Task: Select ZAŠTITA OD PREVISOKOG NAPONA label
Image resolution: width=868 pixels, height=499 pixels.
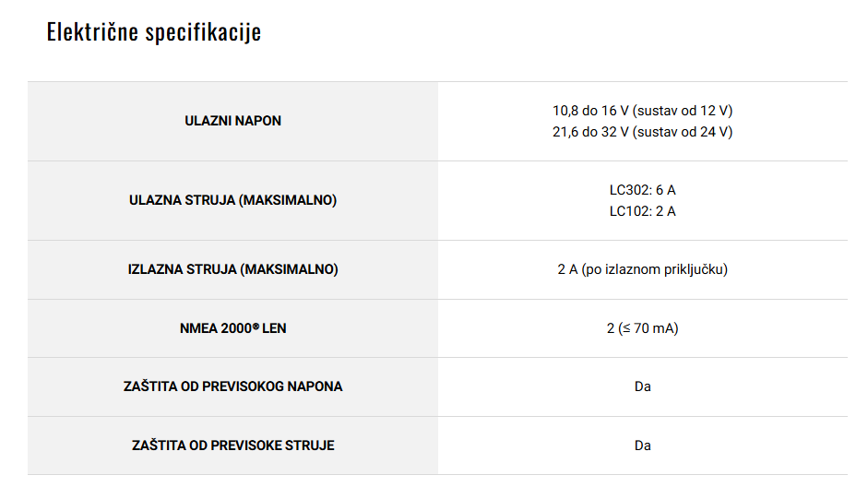Action: pos(233,386)
